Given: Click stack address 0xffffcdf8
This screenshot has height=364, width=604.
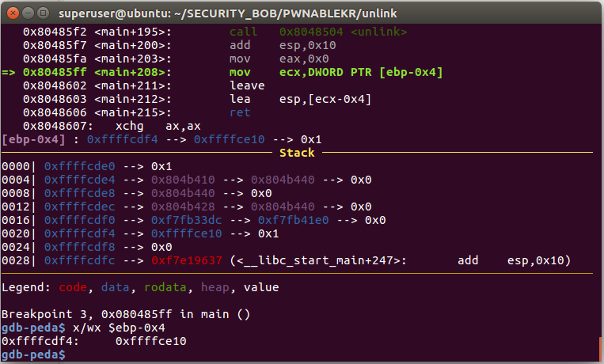Looking at the screenshot, I should [x=79, y=248].
